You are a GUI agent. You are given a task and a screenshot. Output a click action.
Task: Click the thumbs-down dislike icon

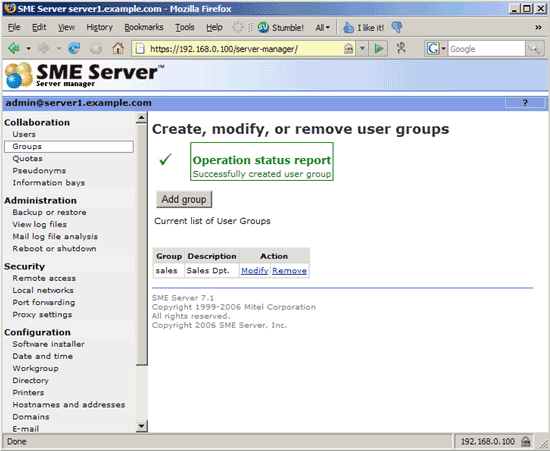coord(397,27)
